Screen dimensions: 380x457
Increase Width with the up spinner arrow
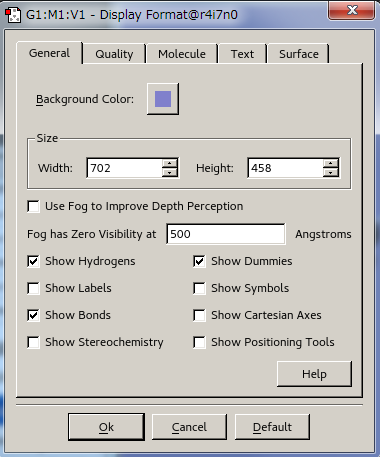[170, 163]
